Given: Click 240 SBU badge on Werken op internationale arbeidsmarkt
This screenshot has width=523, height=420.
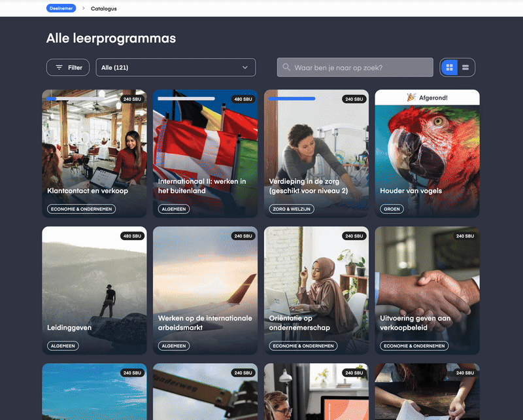Looking at the screenshot, I should click(243, 236).
